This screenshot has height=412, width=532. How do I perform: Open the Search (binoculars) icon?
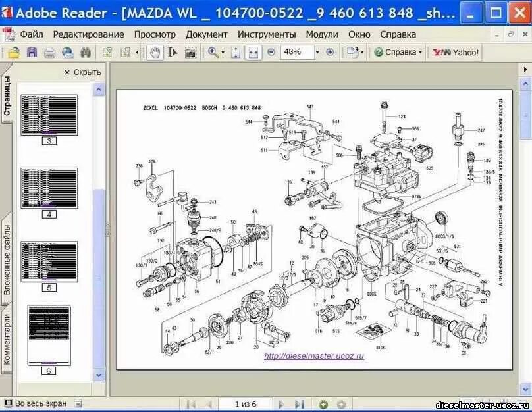click(87, 53)
